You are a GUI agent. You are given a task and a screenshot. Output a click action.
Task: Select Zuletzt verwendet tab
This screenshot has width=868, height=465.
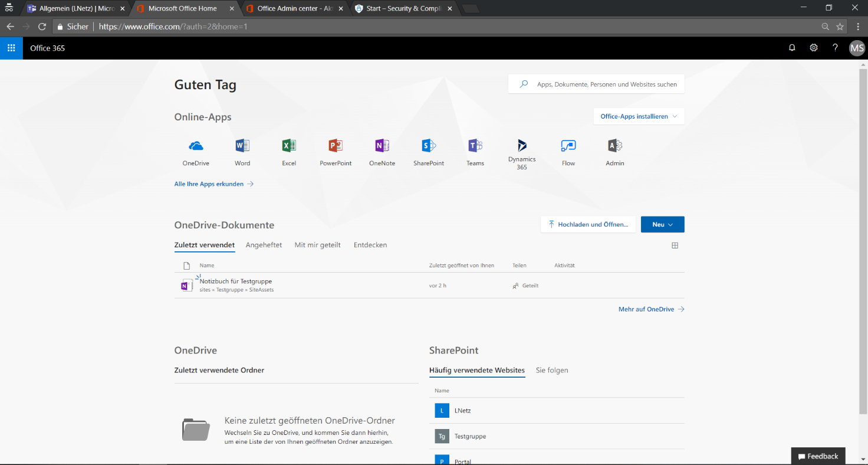click(x=205, y=245)
